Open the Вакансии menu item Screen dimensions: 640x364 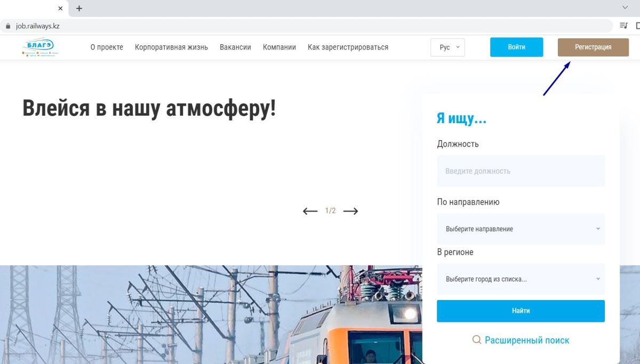[235, 47]
